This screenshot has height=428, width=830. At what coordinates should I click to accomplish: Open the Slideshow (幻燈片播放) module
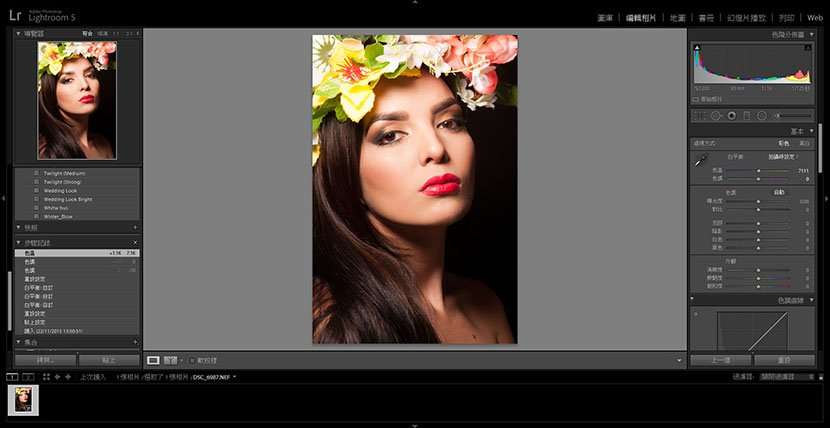[746, 18]
